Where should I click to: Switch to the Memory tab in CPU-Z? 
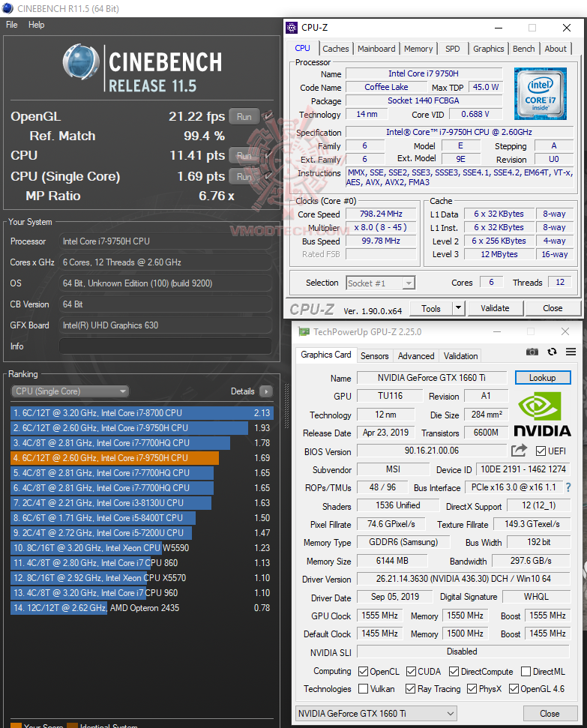coord(418,49)
